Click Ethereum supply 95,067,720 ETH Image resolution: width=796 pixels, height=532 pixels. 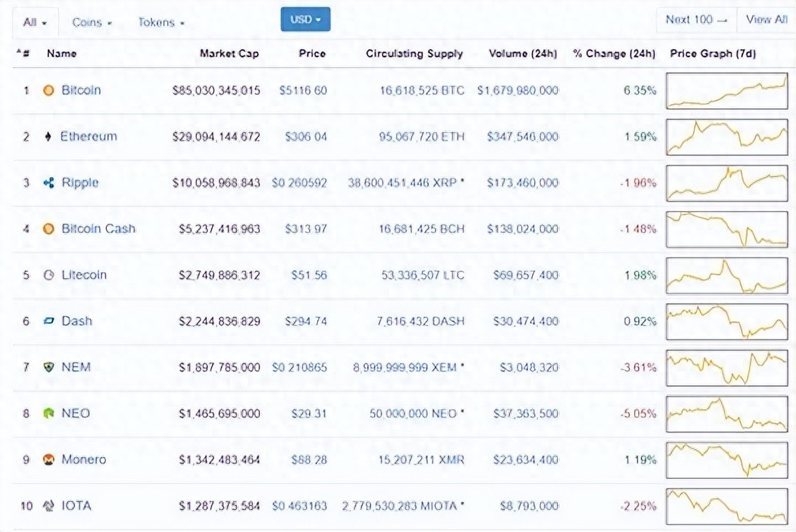(x=422, y=137)
